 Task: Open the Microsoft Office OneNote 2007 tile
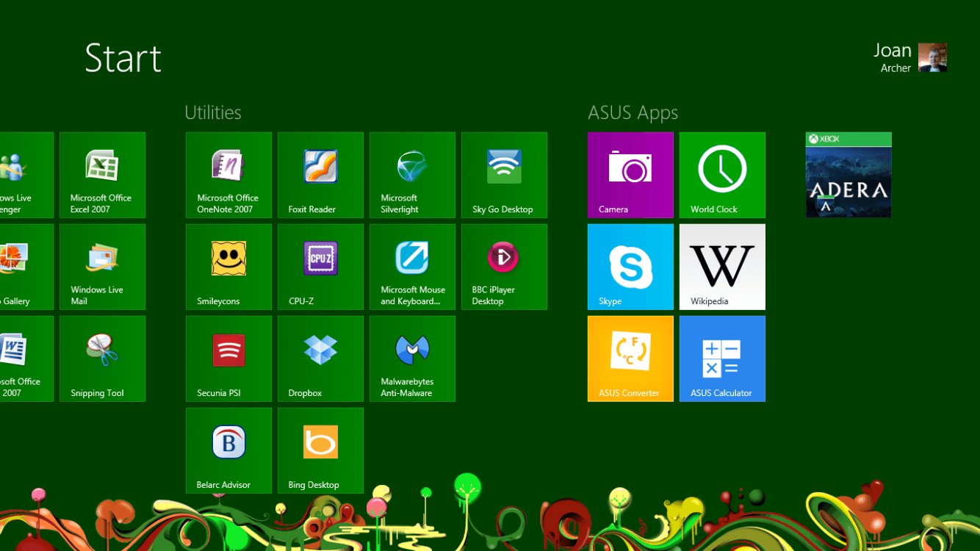pos(228,175)
